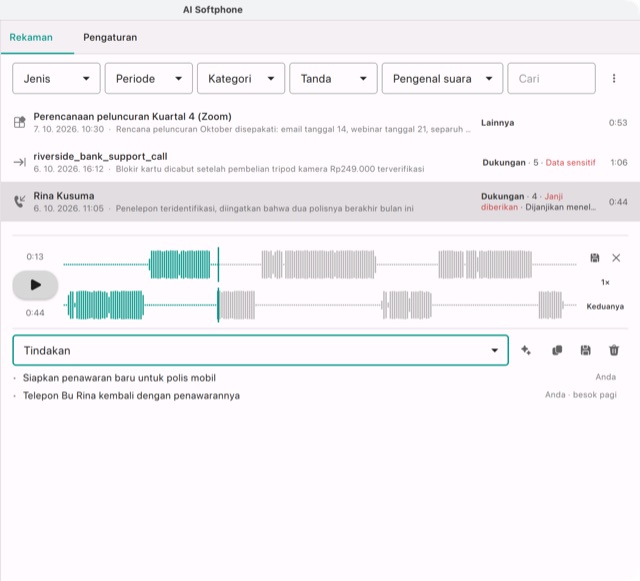Click the summary text about Blokir kartu dicabut
The height and width of the screenshot is (581, 640).
click(270, 169)
